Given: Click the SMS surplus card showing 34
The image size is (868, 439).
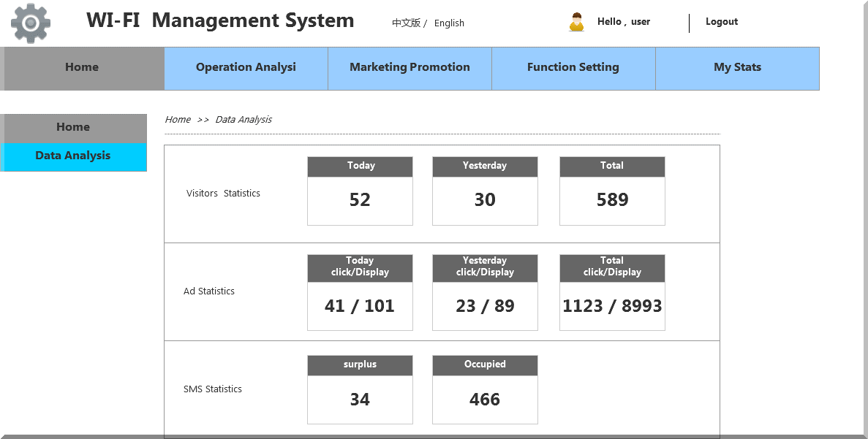Looking at the screenshot, I should click(360, 390).
